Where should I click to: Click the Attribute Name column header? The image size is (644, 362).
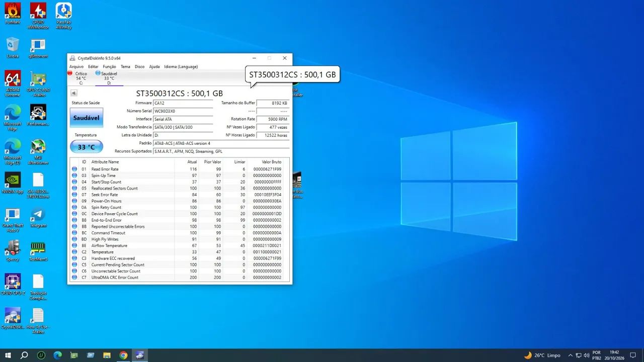coord(131,162)
